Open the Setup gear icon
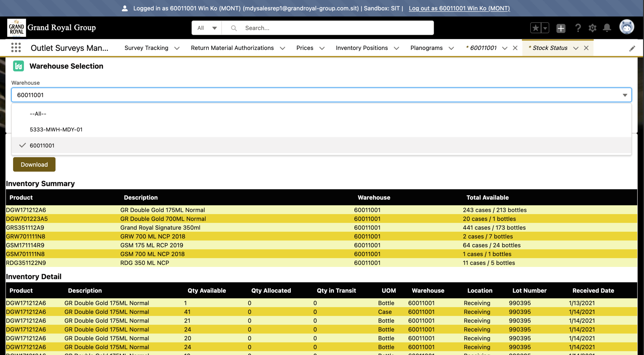 pyautogui.click(x=592, y=28)
